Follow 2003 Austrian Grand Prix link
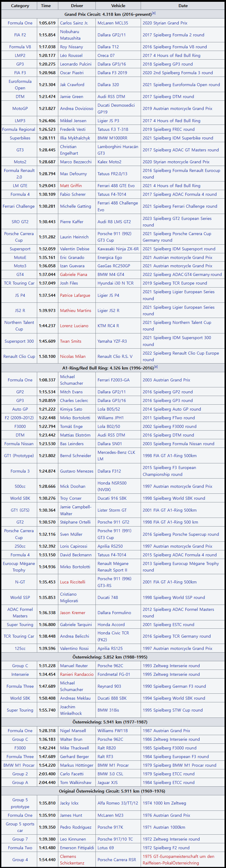Viewport: 226px width, 868px height. tap(166, 380)
